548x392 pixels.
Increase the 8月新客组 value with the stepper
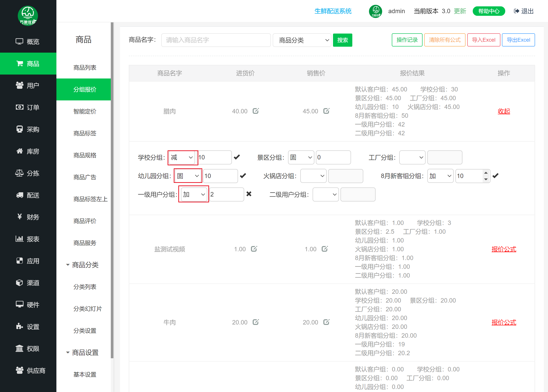pyautogui.click(x=486, y=173)
